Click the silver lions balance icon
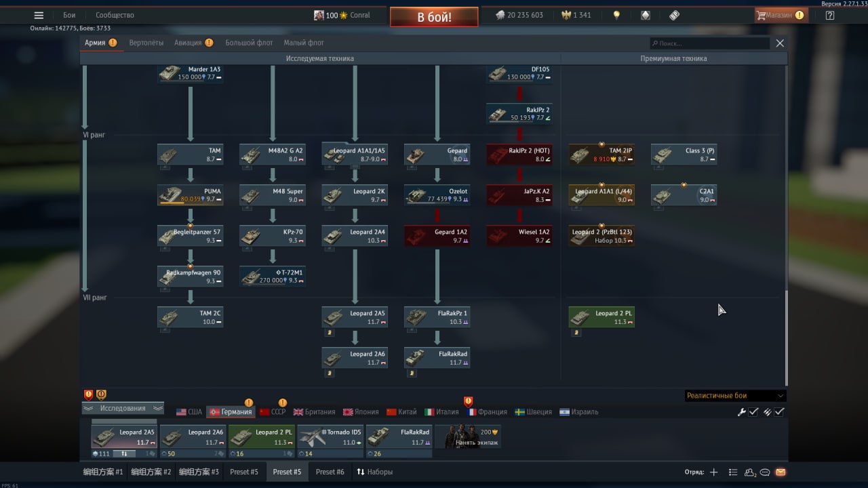This screenshot has height=488, width=868. pos(500,15)
